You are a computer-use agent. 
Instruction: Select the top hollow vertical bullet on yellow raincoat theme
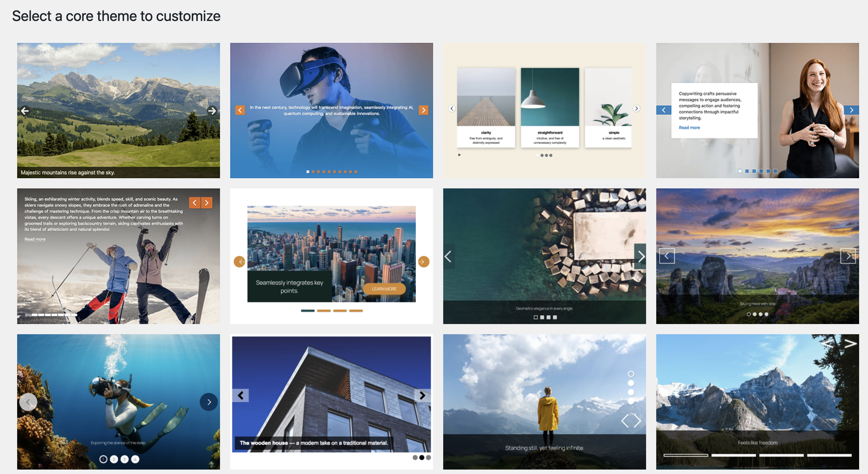(x=631, y=374)
